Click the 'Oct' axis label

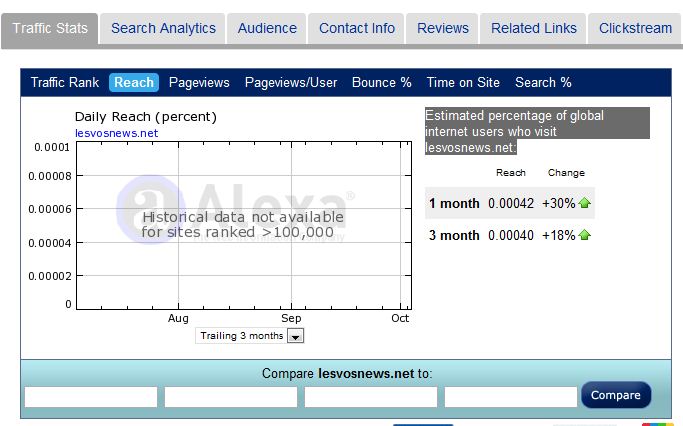[x=400, y=318]
